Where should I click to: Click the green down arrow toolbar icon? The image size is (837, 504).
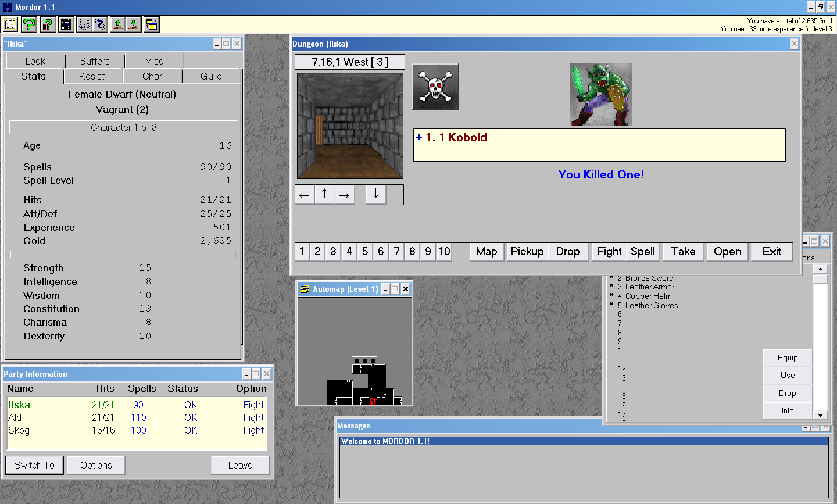134,24
